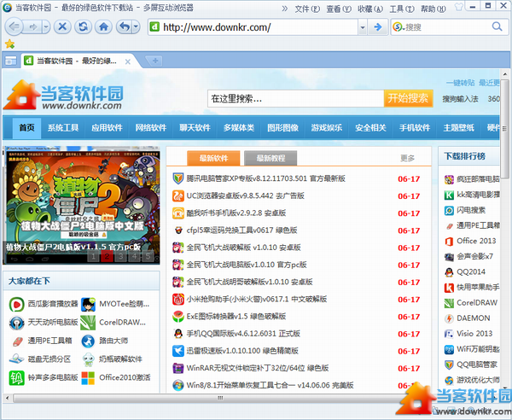This screenshot has height=420, width=512.
Task: Open a new tab with plus button
Action: (x=155, y=61)
